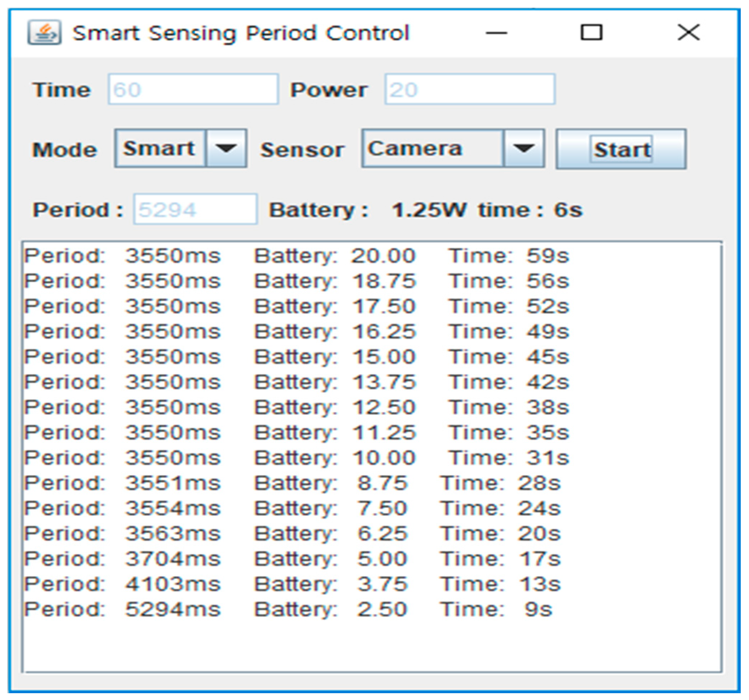The width and height of the screenshot is (749, 700).
Task: Click the log row with Battery: 17.50
Action: (296, 306)
